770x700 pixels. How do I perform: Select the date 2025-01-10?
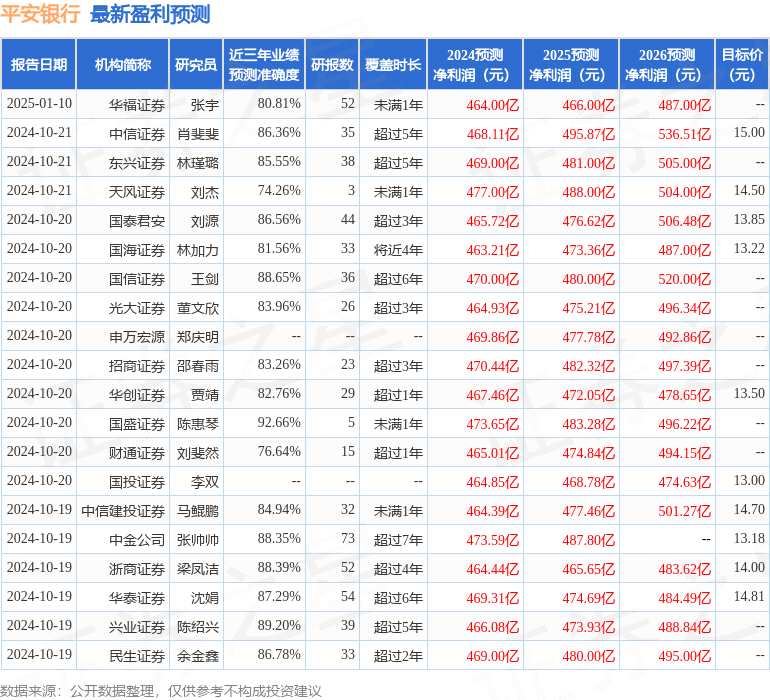(x=39, y=104)
